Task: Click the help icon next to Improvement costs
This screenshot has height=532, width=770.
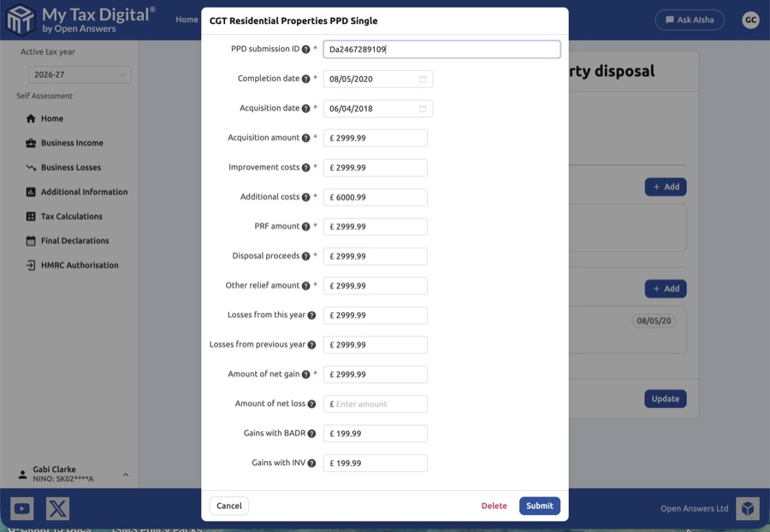Action: [305, 168]
